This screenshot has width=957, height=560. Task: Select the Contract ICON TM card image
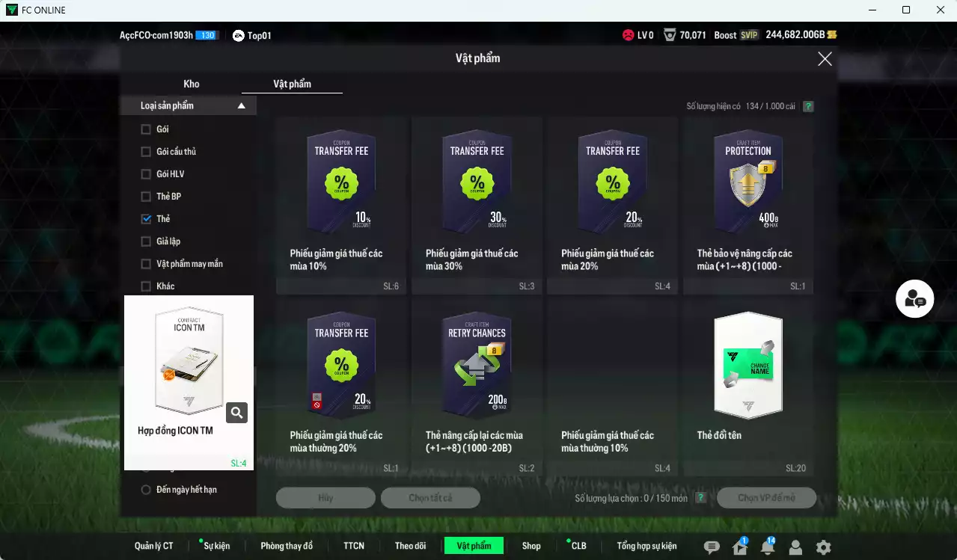click(x=189, y=360)
